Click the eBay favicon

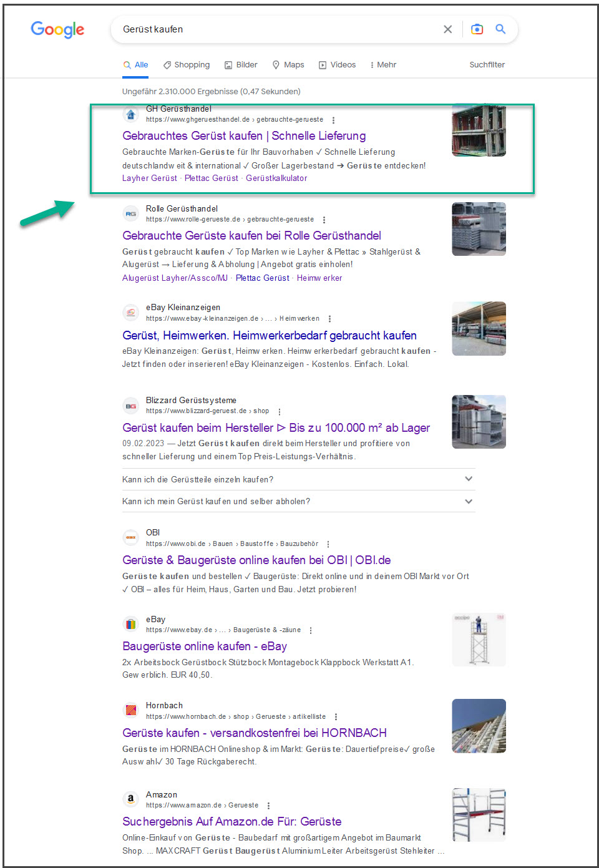tap(130, 624)
